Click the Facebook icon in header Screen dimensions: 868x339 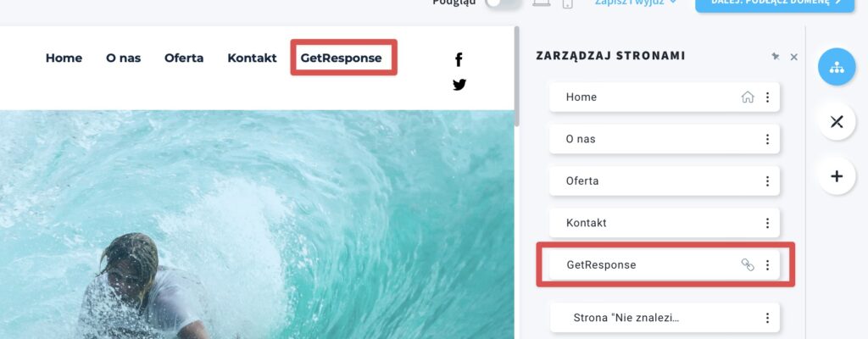point(459,60)
